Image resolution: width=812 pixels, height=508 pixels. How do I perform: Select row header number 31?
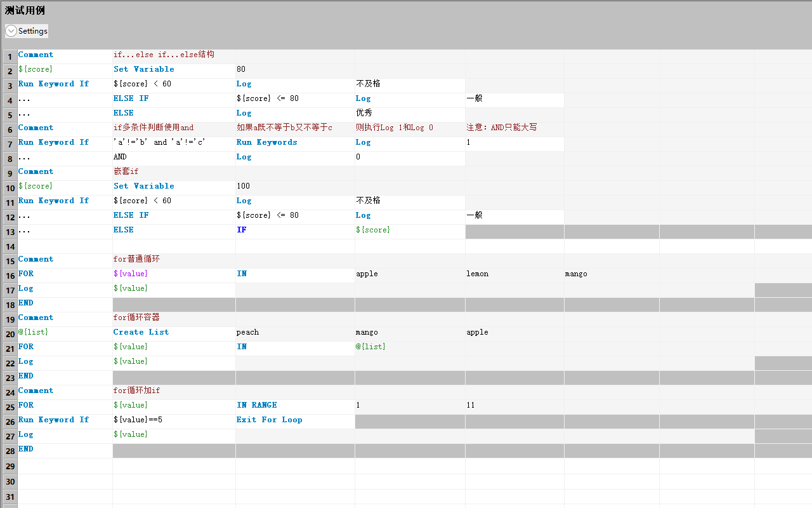click(10, 497)
